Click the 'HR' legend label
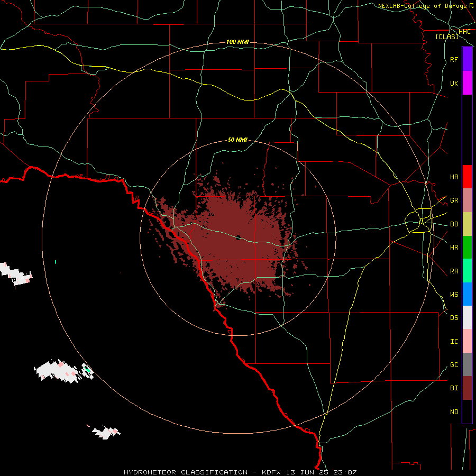476x476 pixels. click(x=454, y=248)
